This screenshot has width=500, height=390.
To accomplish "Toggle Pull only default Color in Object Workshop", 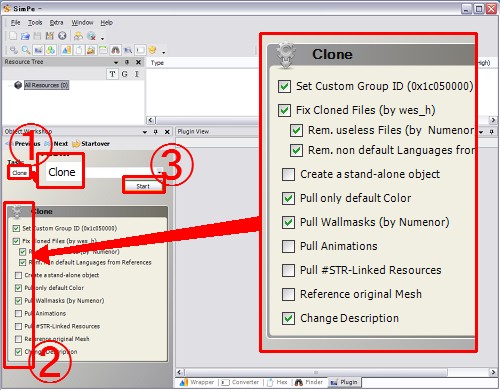I will (18, 288).
